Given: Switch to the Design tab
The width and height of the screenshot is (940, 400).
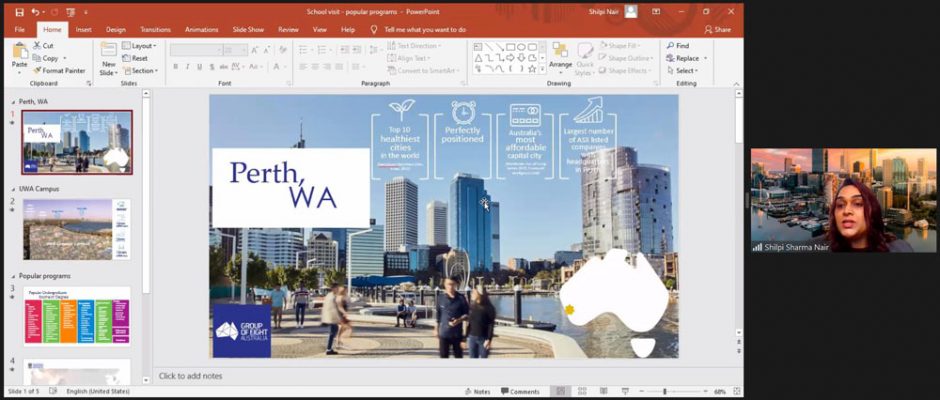Looking at the screenshot, I should (x=116, y=29).
